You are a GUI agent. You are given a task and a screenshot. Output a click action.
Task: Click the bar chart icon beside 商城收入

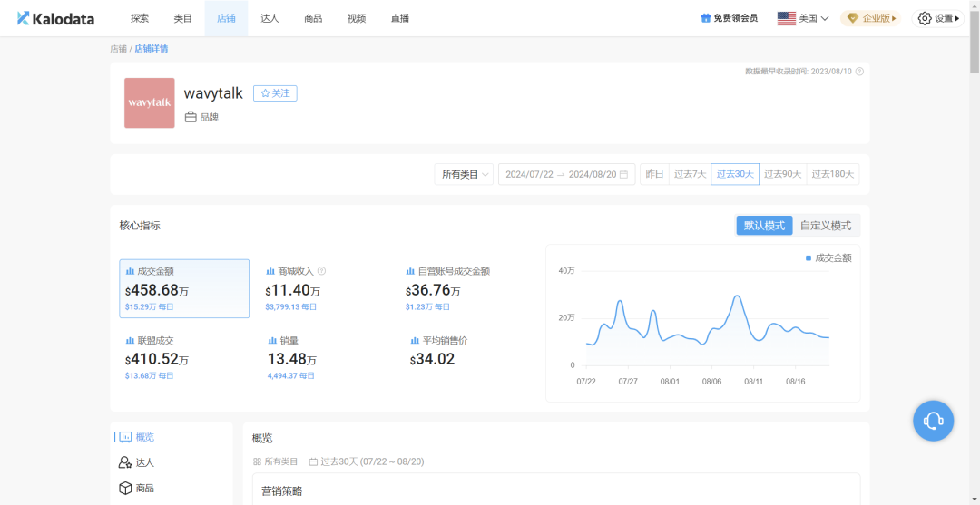tap(270, 271)
